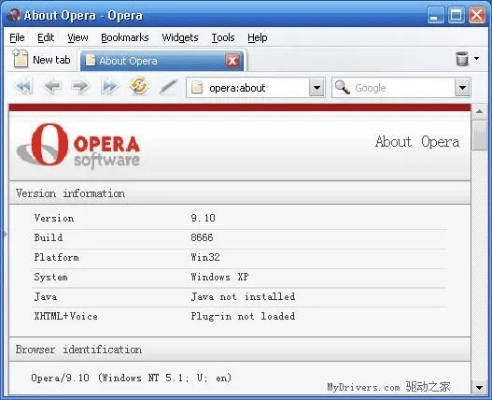Click the New tab page icon
This screenshot has height=400, width=492.
20,59
